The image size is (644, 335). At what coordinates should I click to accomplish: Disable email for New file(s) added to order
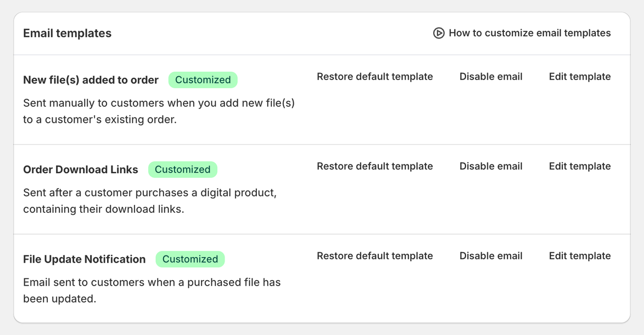click(x=491, y=77)
